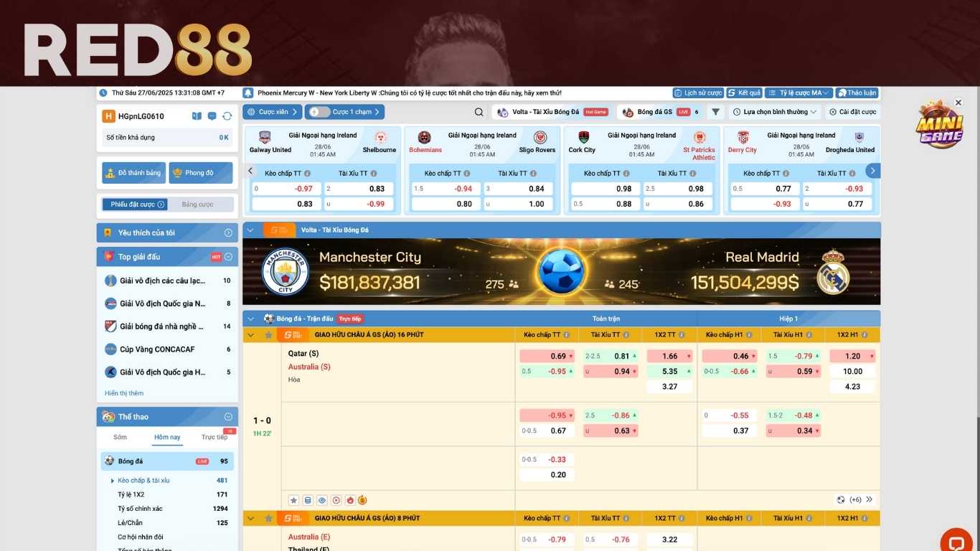
Task: Click the Manchester City crest
Action: point(285,271)
